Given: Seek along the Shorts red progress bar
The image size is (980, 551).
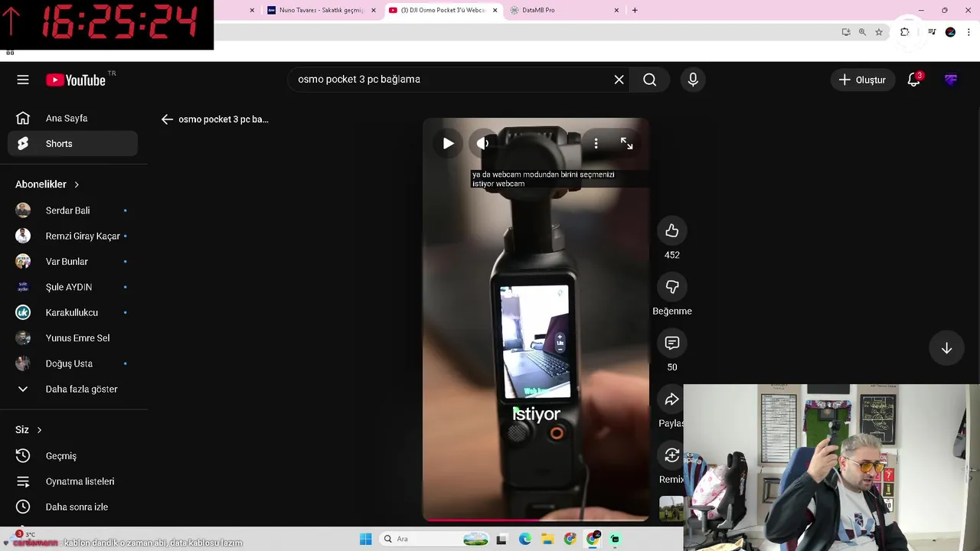Looking at the screenshot, I should [x=536, y=520].
